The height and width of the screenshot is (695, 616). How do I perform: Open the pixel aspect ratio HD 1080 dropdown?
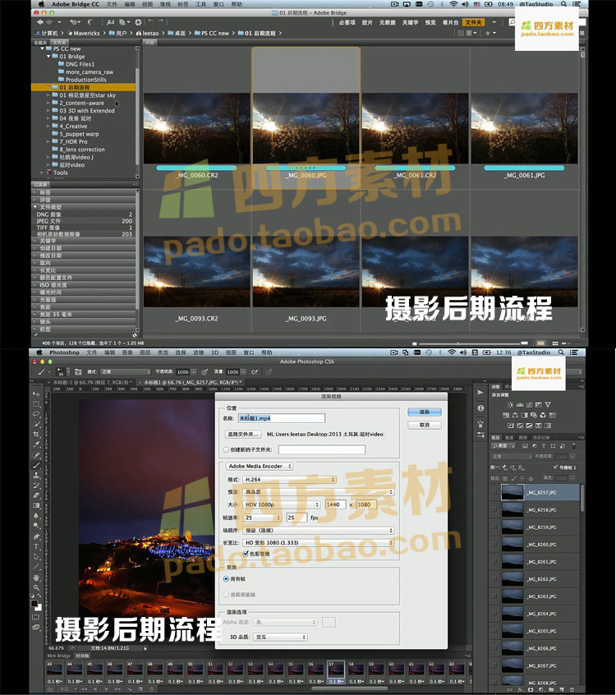(319, 542)
